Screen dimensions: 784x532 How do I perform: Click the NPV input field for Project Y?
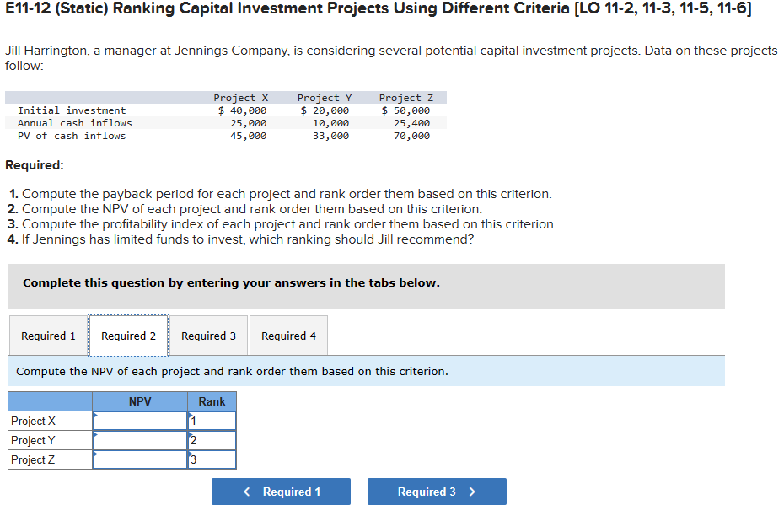tap(141, 440)
